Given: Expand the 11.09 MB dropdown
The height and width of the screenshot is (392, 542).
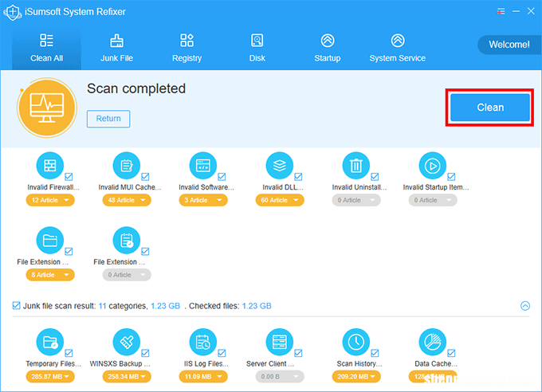Looking at the screenshot, I should coord(203,376).
